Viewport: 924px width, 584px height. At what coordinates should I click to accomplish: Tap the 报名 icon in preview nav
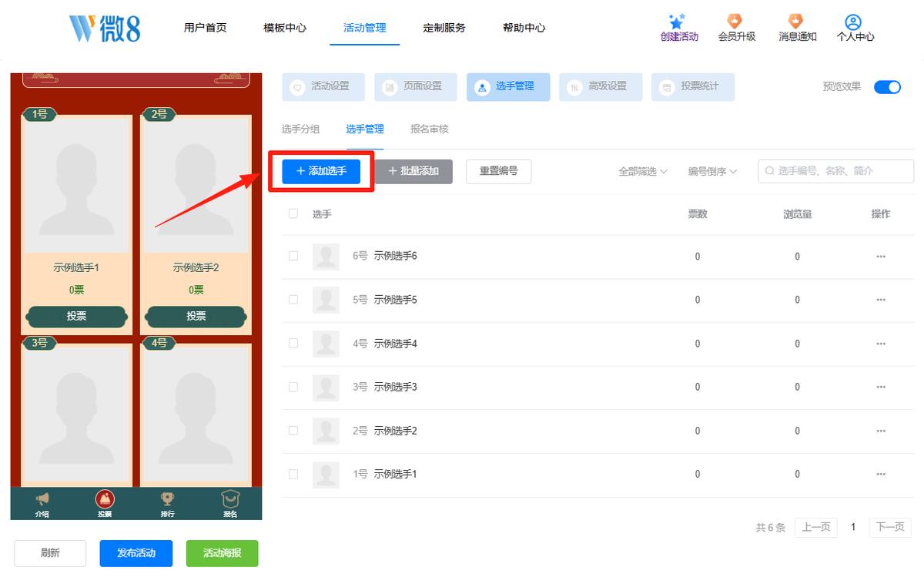click(229, 499)
